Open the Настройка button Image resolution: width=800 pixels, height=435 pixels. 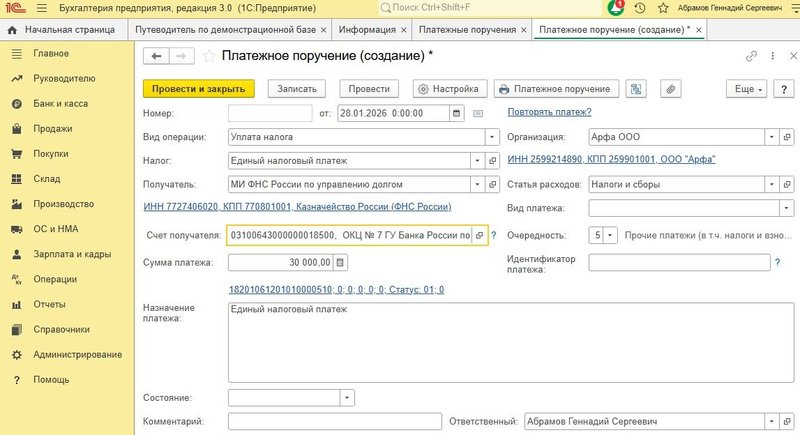click(450, 89)
